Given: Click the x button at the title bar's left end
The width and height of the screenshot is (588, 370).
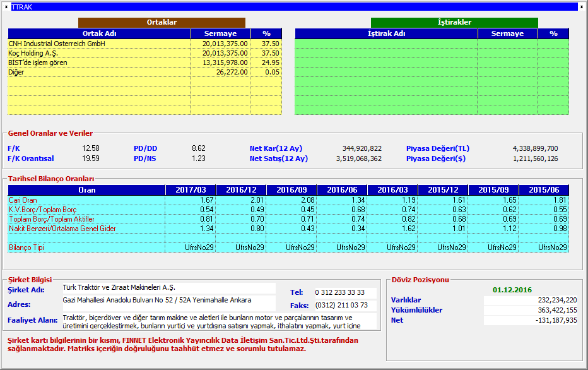Looking at the screenshot, I should tap(6, 7).
